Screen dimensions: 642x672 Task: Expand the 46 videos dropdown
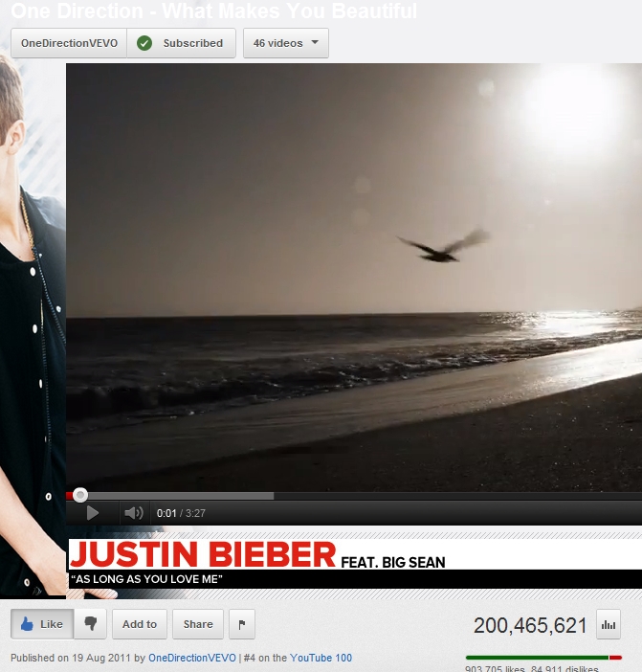click(286, 43)
